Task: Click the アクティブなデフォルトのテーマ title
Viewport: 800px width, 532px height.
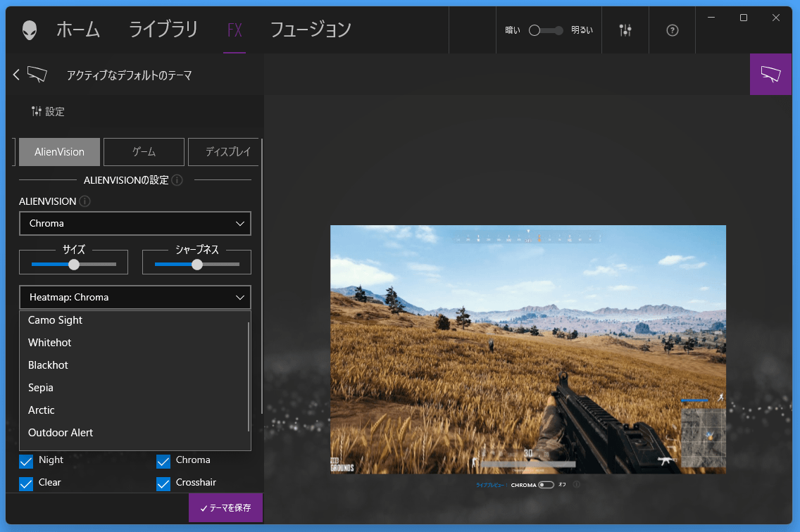Action: [x=129, y=75]
